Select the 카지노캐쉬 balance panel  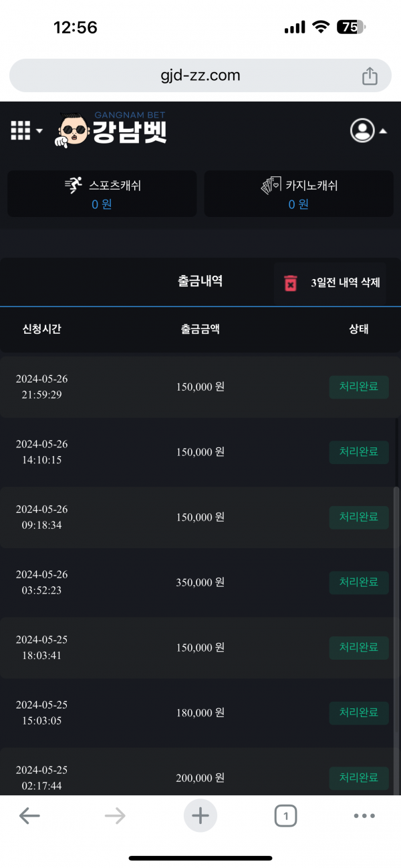[298, 194]
